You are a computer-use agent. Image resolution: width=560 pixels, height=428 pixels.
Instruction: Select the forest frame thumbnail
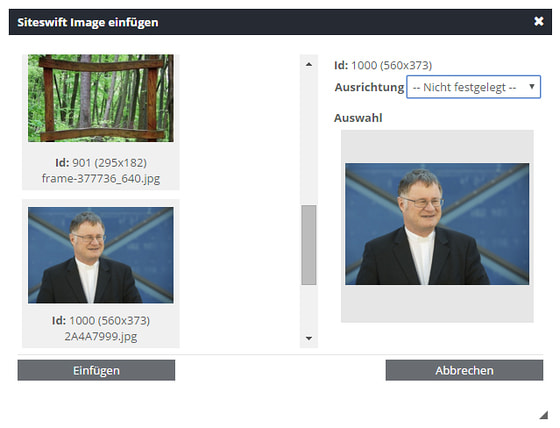(101, 98)
